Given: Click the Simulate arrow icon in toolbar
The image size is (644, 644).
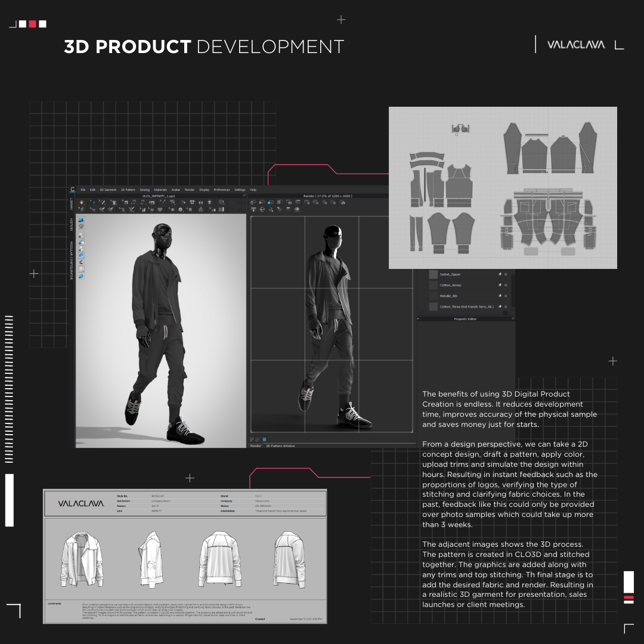Looking at the screenshot, I should coord(82,203).
